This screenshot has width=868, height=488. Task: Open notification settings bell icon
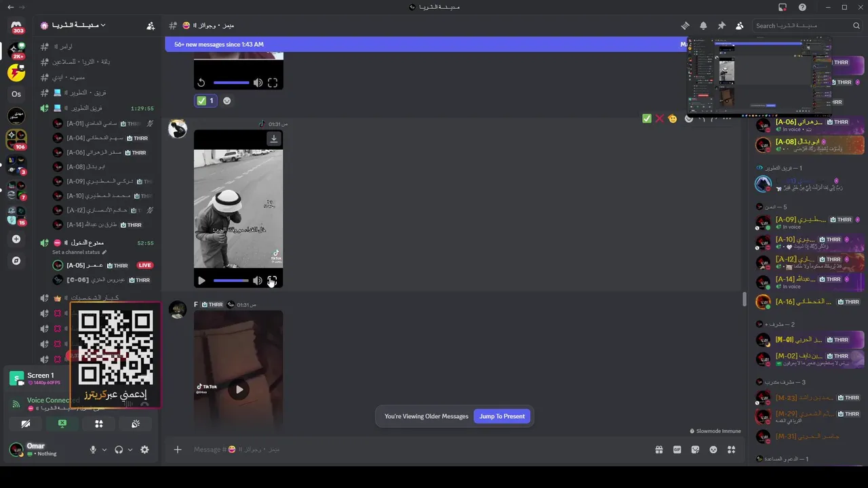[x=703, y=26]
